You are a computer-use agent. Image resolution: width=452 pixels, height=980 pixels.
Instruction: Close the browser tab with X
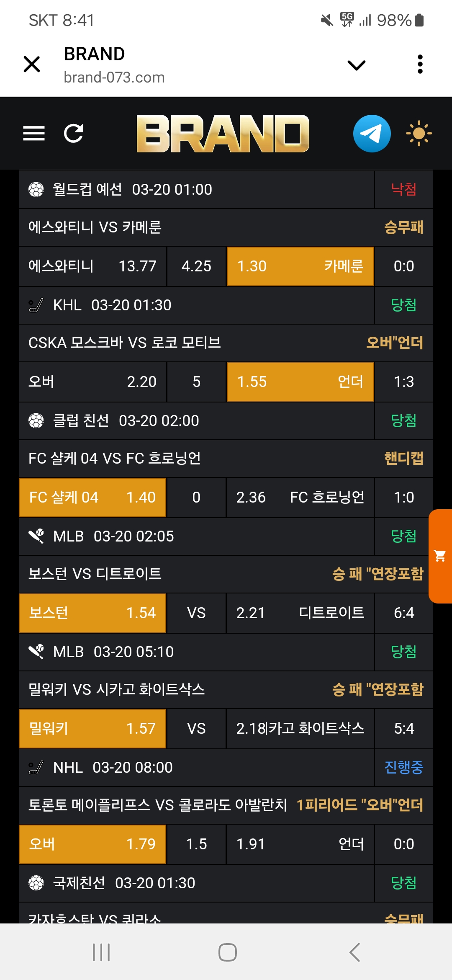pos(32,64)
